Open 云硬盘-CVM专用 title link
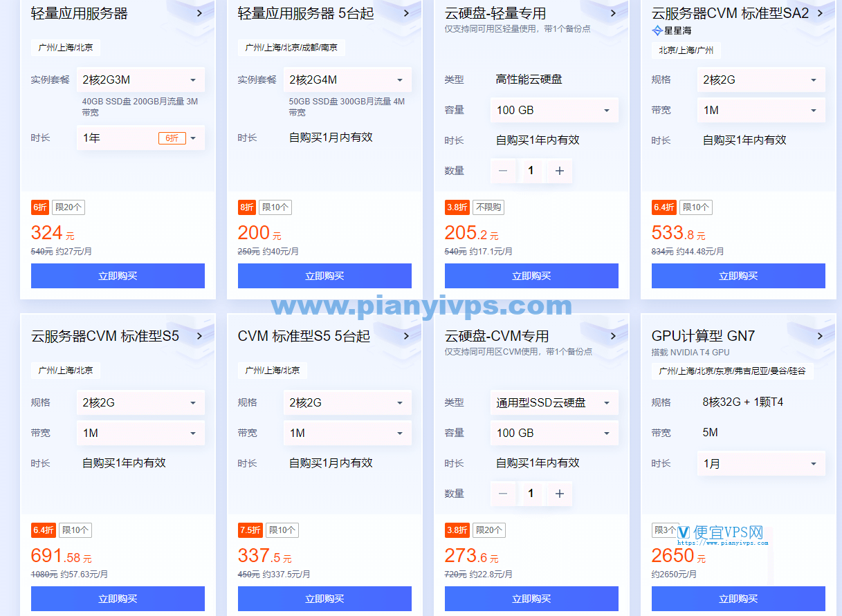The width and height of the screenshot is (842, 616). [x=497, y=336]
